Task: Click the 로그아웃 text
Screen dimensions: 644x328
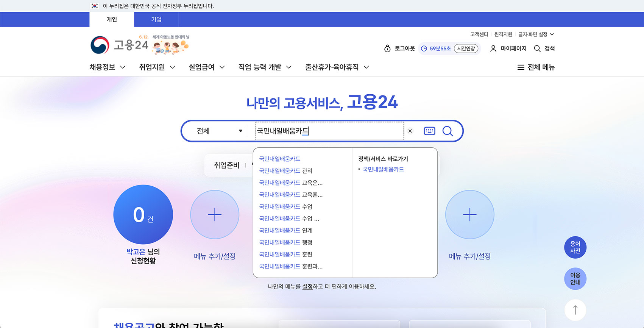Action: tap(405, 48)
